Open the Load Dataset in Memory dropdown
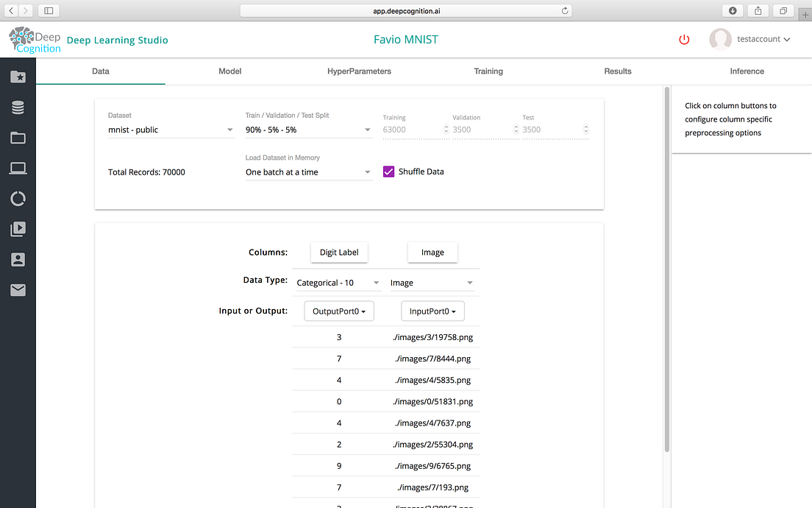 pyautogui.click(x=309, y=172)
